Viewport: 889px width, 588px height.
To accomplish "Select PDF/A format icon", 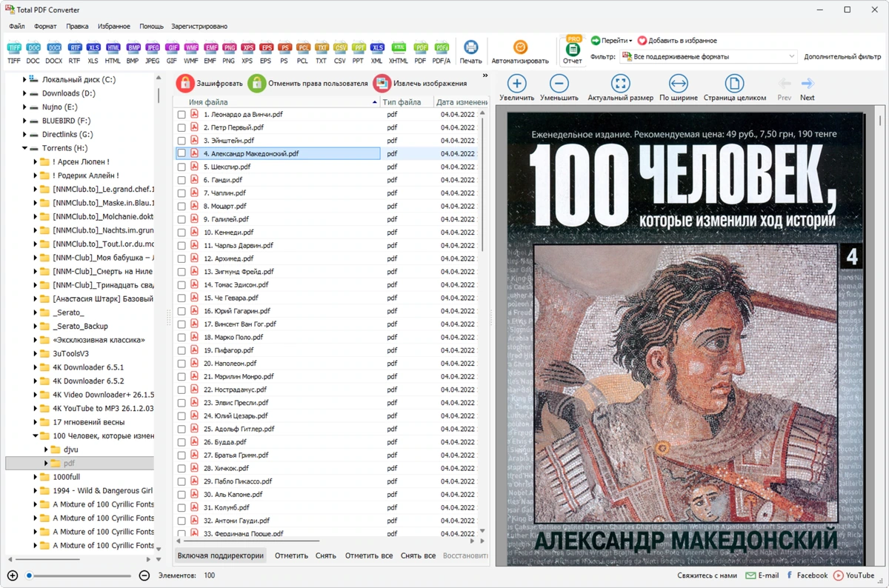I will [x=442, y=52].
